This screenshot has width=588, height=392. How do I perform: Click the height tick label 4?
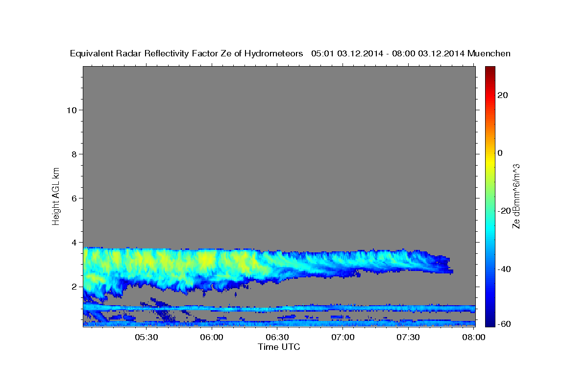(x=74, y=242)
